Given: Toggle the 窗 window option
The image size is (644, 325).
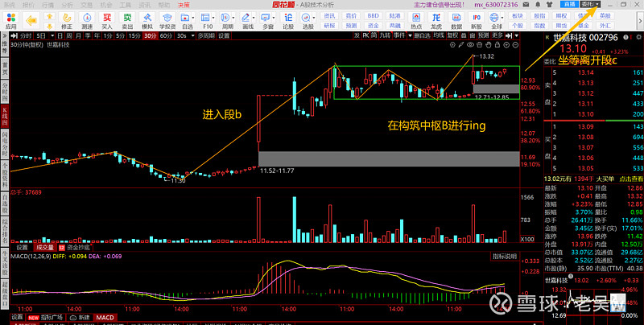Looking at the screenshot, I should (473, 35).
